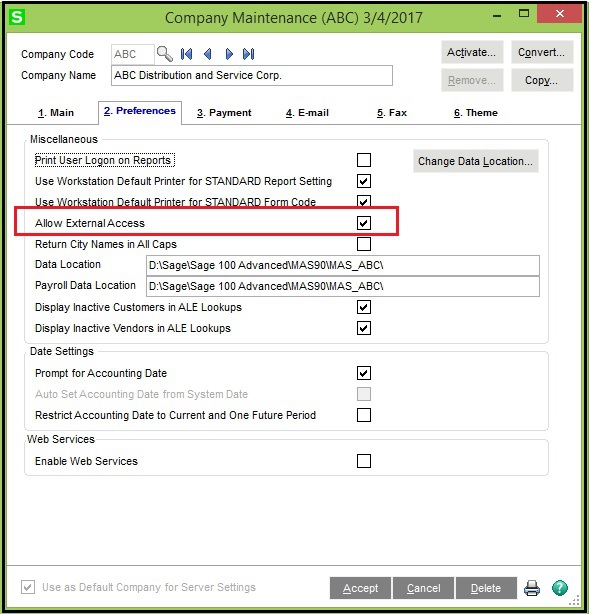Open the 5. Fax tab
This screenshot has height=614, width=589.
click(392, 113)
